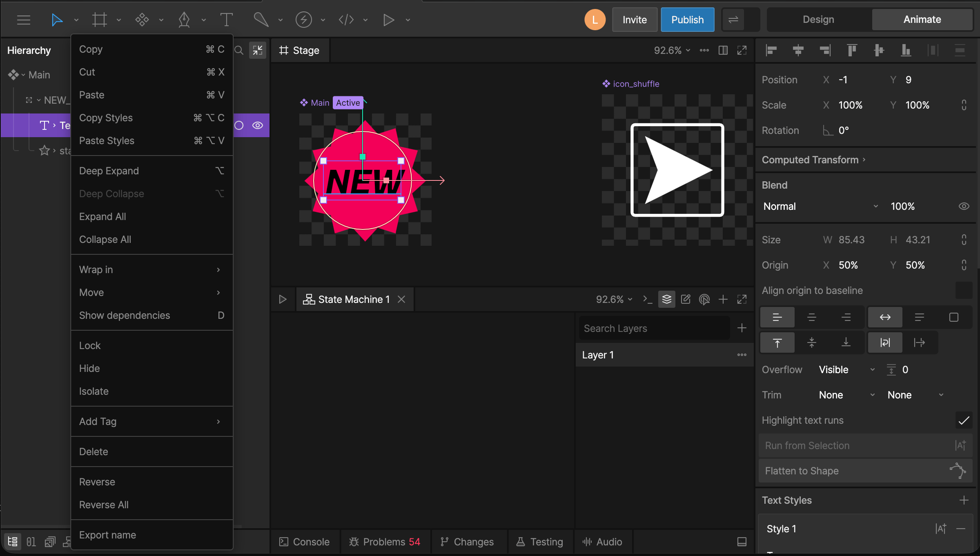Align top edges icon
This screenshot has height=556, width=980.
(x=852, y=50)
